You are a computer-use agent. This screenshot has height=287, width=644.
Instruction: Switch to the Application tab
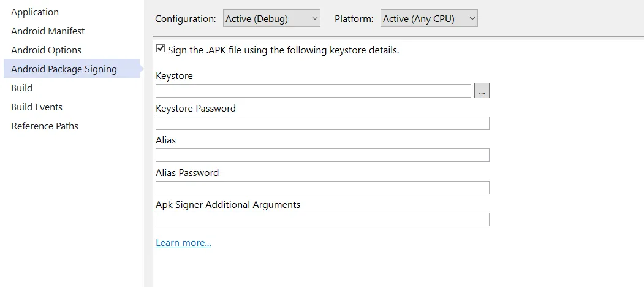pyautogui.click(x=35, y=12)
